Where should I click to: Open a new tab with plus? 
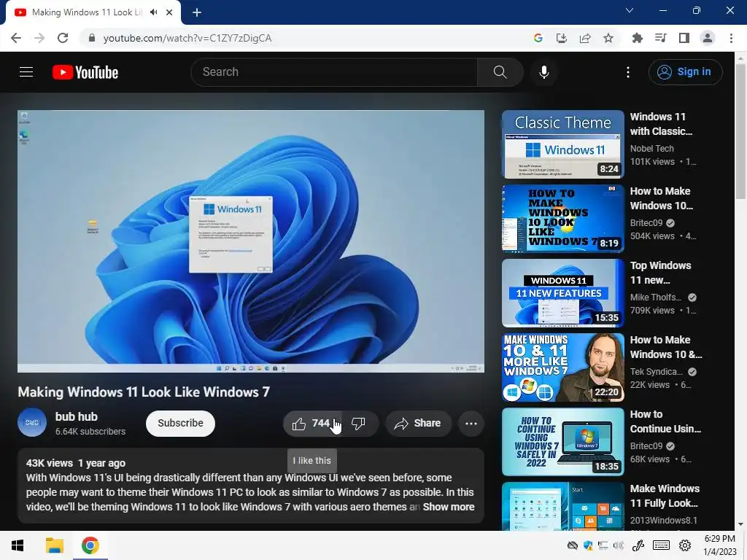point(197,12)
